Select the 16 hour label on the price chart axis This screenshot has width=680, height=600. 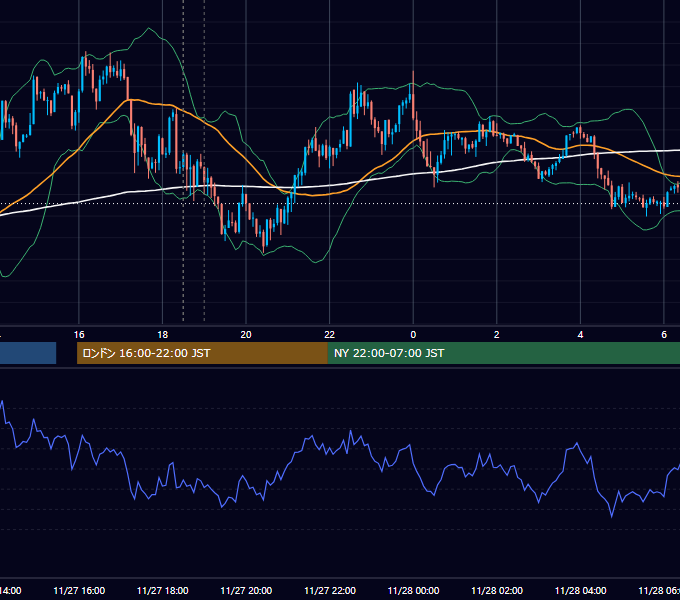coord(79,335)
